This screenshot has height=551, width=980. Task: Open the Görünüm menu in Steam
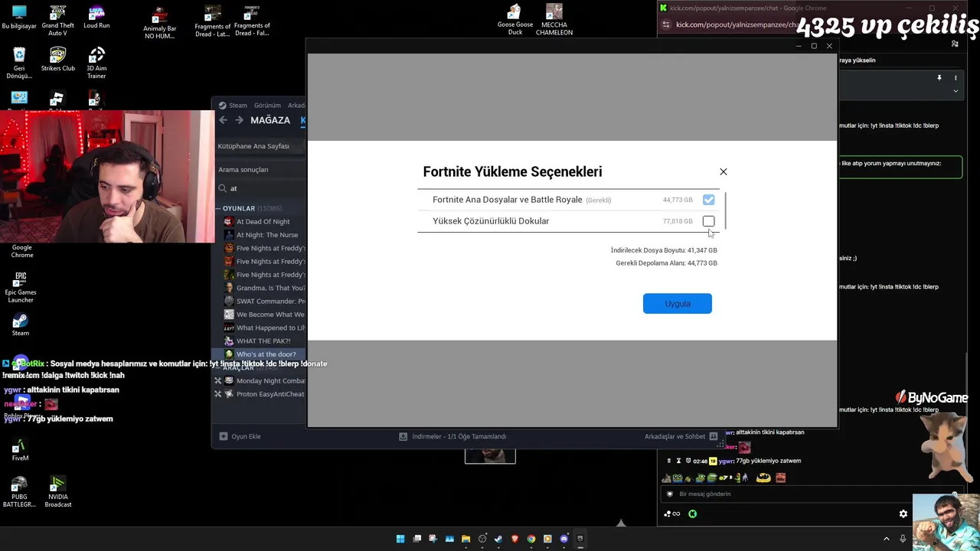click(267, 106)
